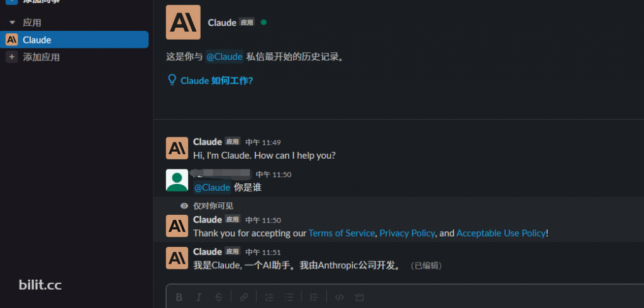Screen dimensions: 644x308
Task: Insert a code block
Action: tap(359, 297)
